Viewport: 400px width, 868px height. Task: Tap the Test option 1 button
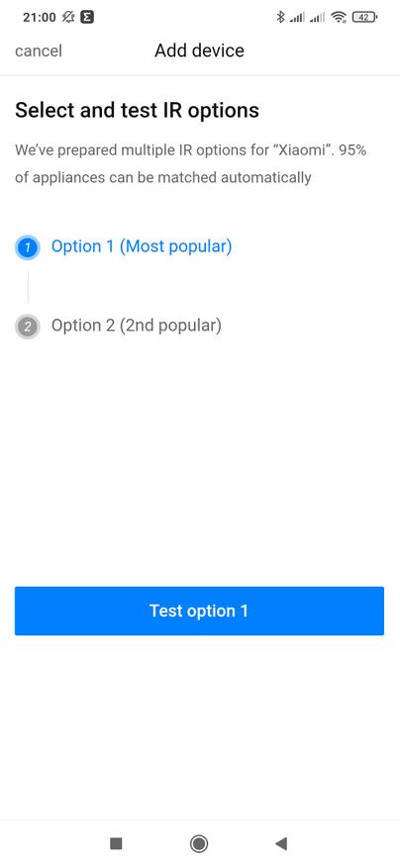[x=199, y=611]
